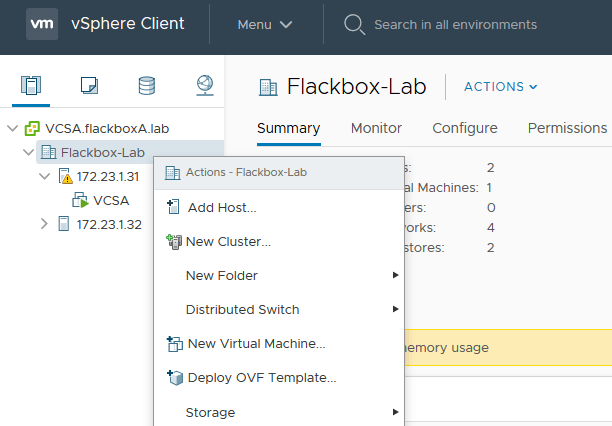Collapse the Flackbox-Lab datacenter node

click(x=27, y=153)
